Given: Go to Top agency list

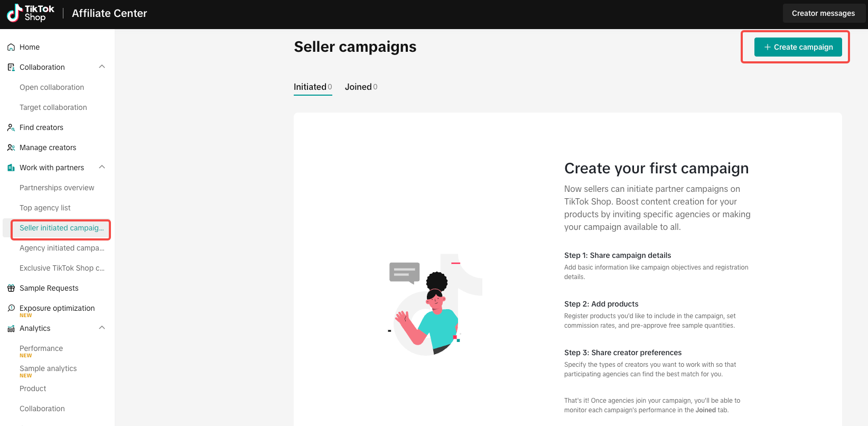Looking at the screenshot, I should tap(45, 208).
